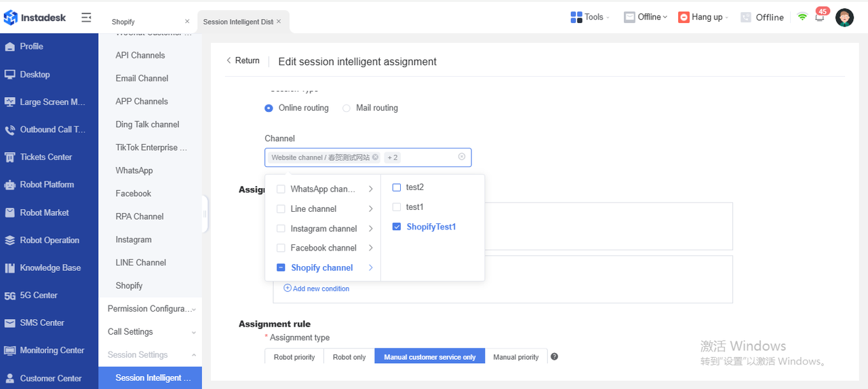Viewport: 868px width, 389px height.
Task: Click the Return link
Action: coord(243,60)
